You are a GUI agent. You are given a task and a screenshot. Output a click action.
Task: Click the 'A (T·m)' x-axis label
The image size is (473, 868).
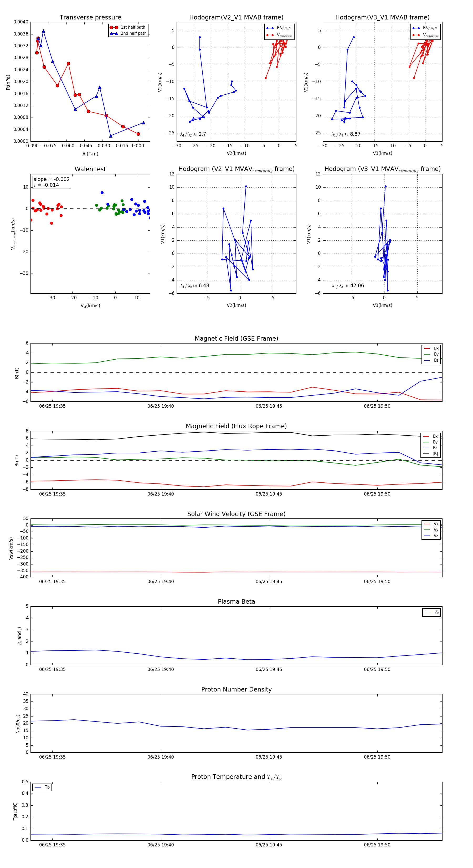tap(90, 154)
